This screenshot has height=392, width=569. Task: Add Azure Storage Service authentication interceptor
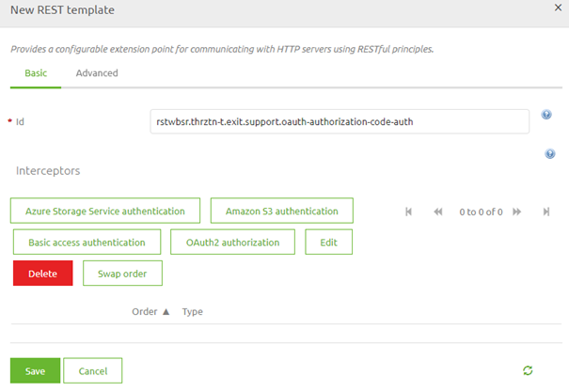(105, 211)
